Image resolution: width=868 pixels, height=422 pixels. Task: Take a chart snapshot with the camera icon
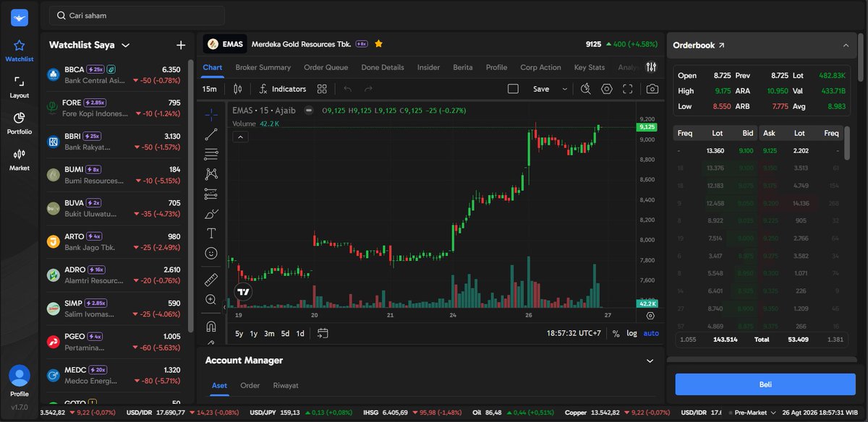(652, 89)
